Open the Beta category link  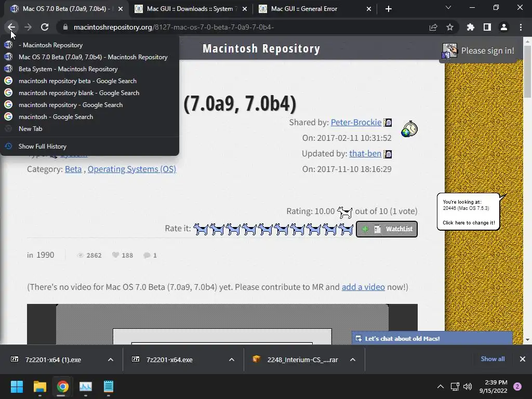click(73, 169)
